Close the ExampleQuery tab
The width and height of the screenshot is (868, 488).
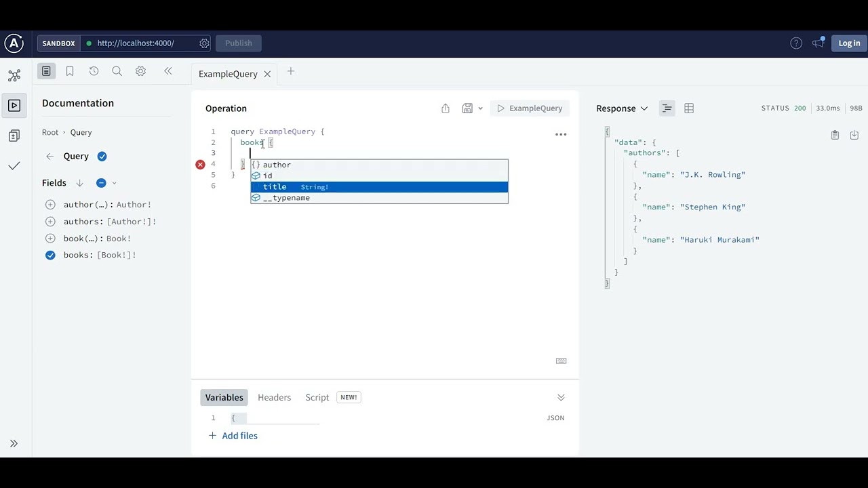267,74
